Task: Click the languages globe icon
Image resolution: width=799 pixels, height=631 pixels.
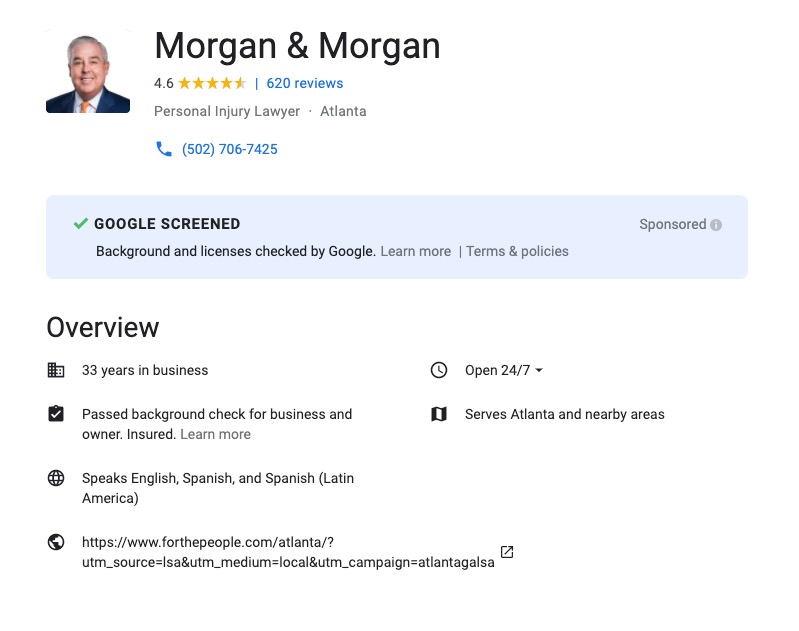Action: coord(56,478)
